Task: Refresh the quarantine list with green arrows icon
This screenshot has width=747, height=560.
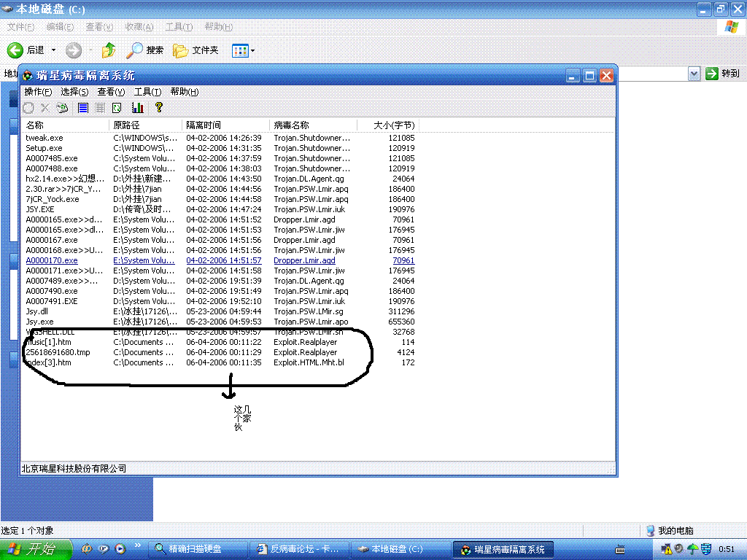Action: tap(117, 108)
